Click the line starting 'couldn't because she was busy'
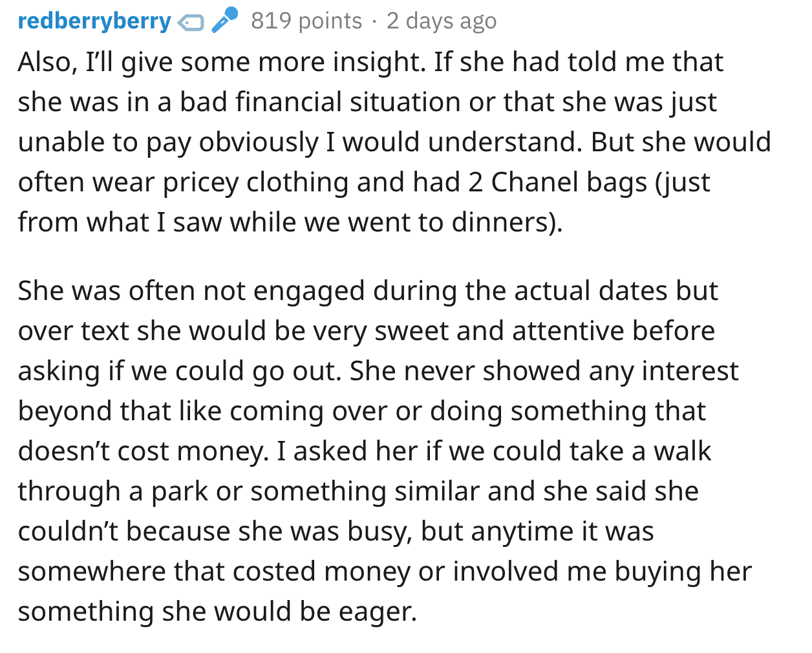 [336, 532]
